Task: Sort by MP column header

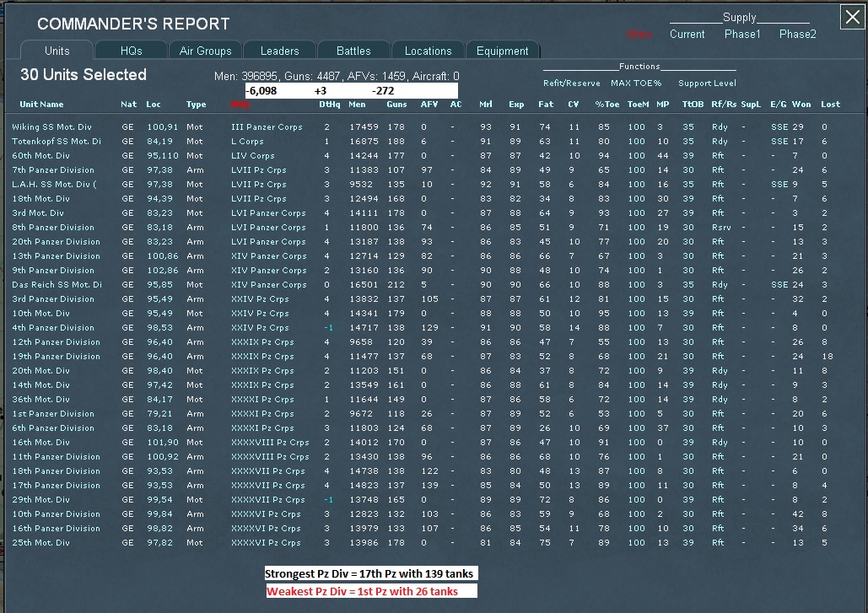Action: [x=663, y=104]
